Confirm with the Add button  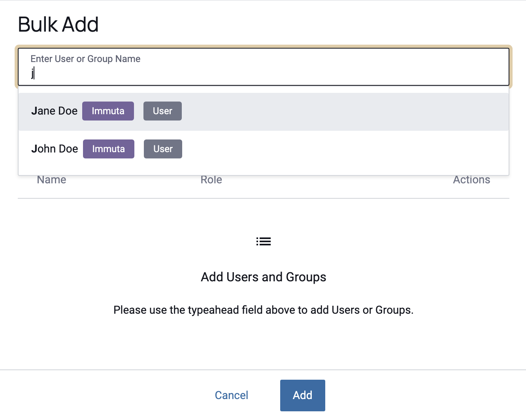[303, 396]
